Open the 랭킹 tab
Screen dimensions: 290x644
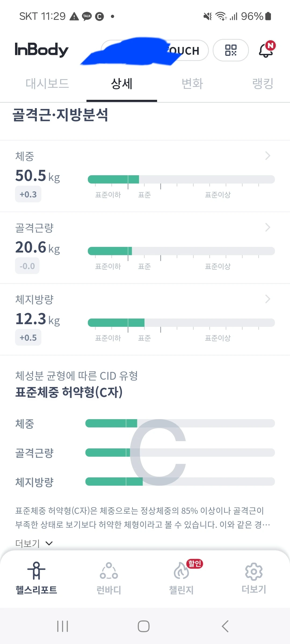tap(263, 83)
